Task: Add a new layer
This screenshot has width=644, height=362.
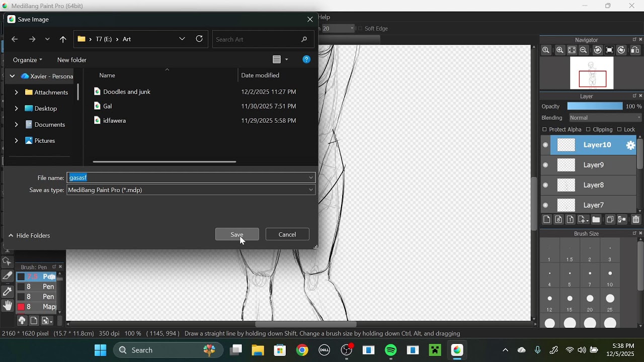Action: pyautogui.click(x=547, y=220)
